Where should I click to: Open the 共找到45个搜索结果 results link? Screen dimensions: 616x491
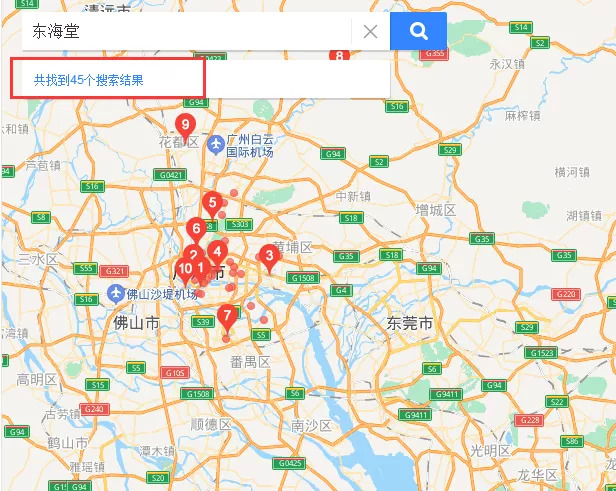click(88, 80)
